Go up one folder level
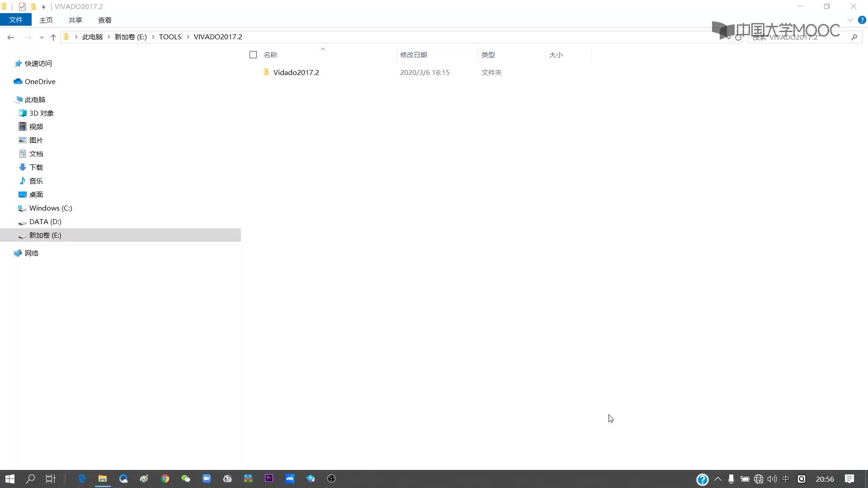868x488 pixels. pos(53,37)
